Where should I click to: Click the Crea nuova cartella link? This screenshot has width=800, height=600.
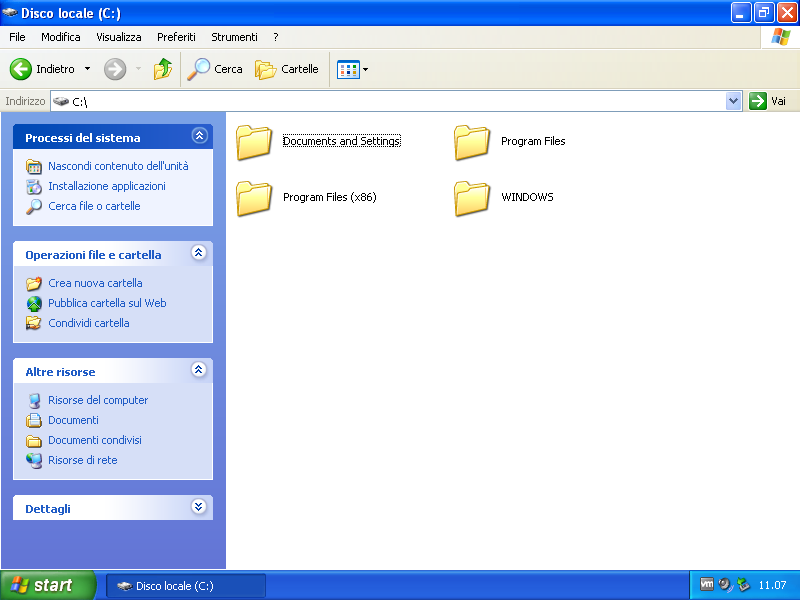(95, 283)
